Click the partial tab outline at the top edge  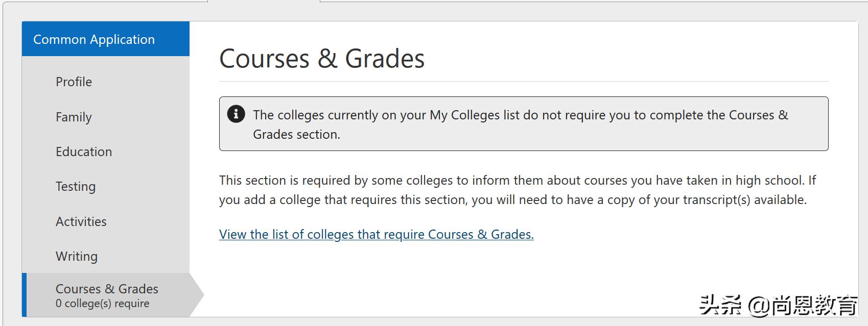coord(264,2)
